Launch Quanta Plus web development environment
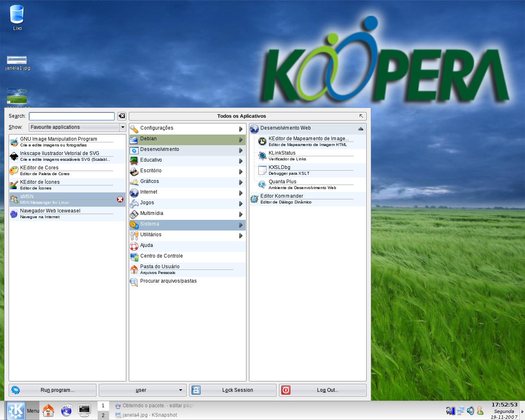 [308, 185]
